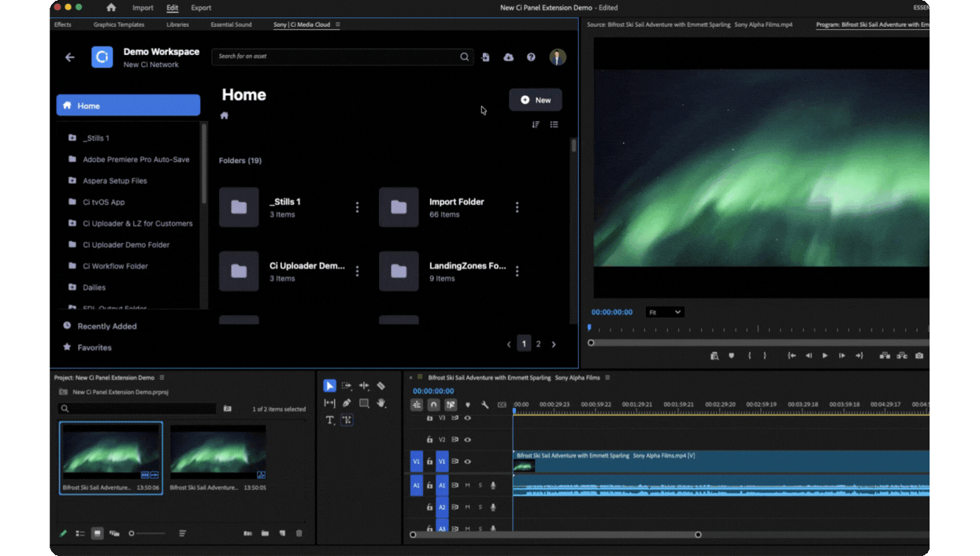Viewport: 980px width, 556px height.
Task: Select the Razor tool
Action: tap(381, 386)
